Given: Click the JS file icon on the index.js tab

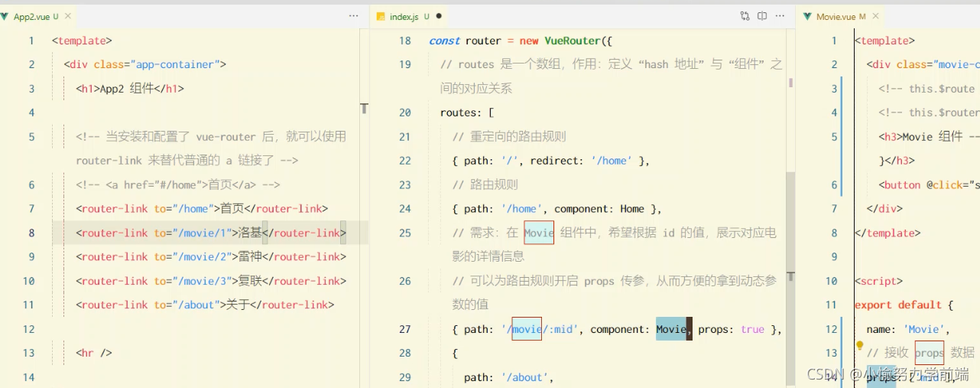Looking at the screenshot, I should pos(380,16).
